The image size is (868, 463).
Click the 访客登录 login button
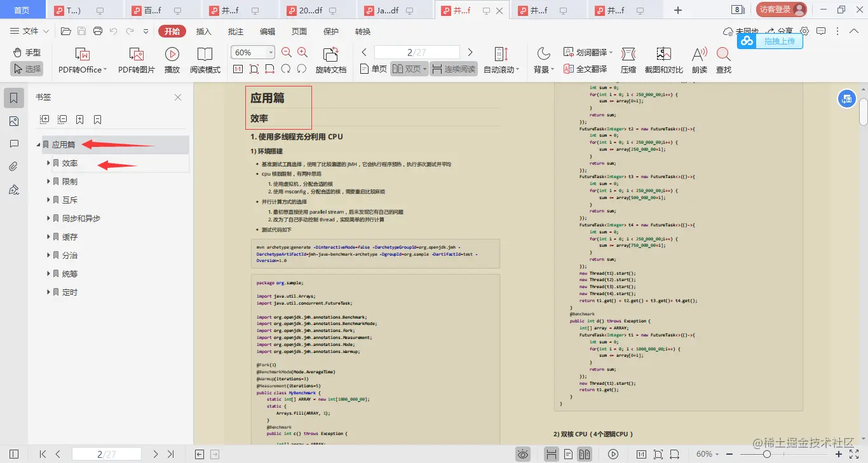coord(781,10)
